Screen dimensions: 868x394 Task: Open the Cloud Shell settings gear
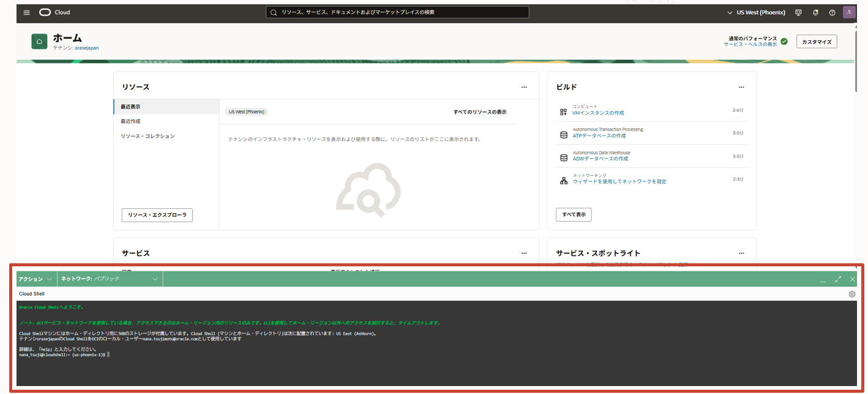click(851, 293)
